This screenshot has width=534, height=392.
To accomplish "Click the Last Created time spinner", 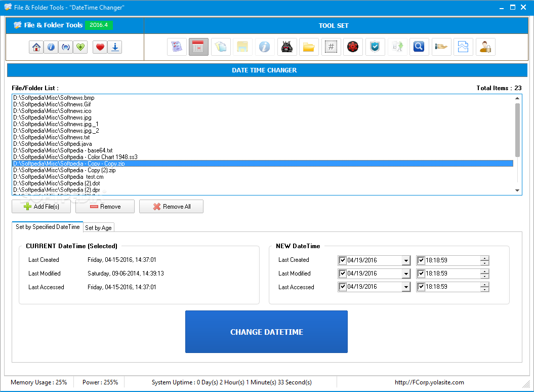I will [484, 261].
